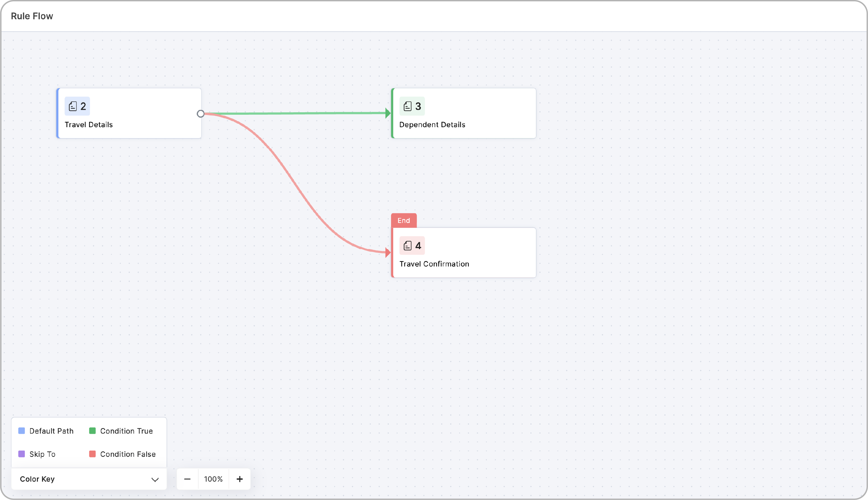The height and width of the screenshot is (500, 868).
Task: Zoom in with the plus button
Action: (240, 479)
